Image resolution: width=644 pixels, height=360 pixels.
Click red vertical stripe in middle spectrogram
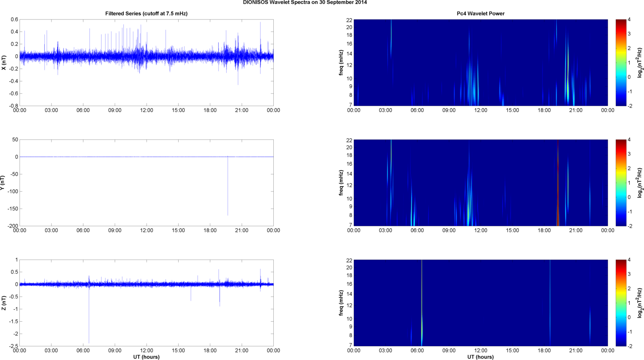pyautogui.click(x=558, y=183)
